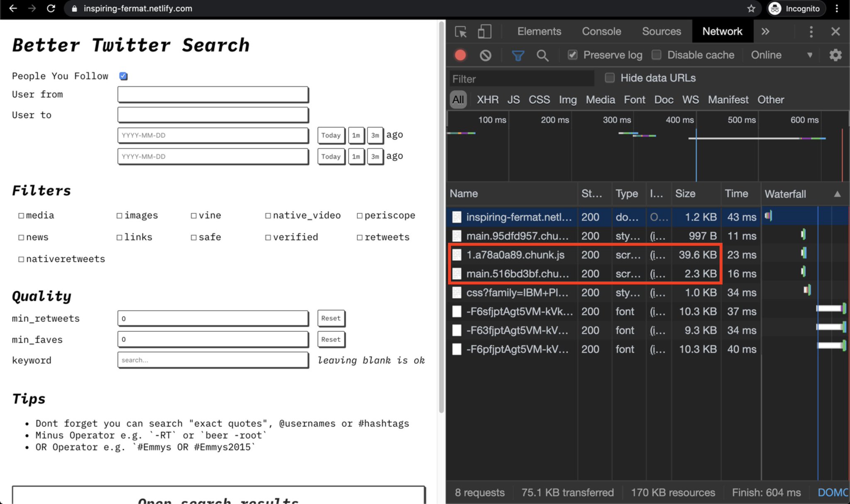Check Hide data URLs option

click(609, 78)
